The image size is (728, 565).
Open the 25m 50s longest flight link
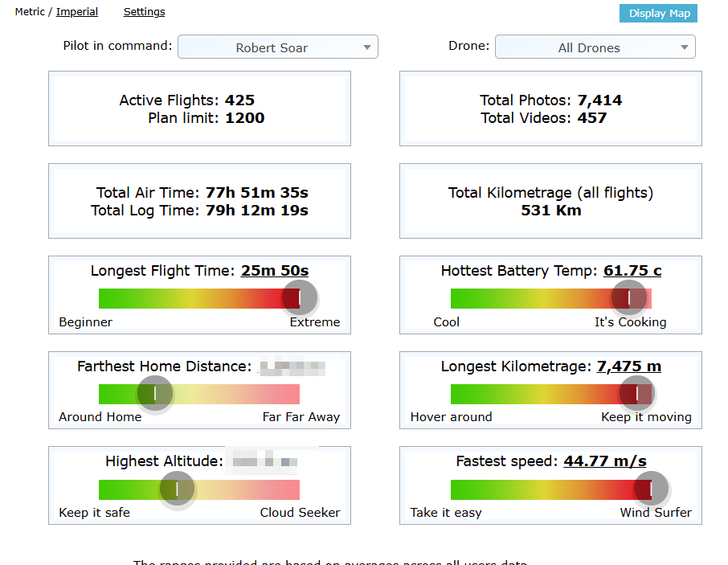click(275, 271)
